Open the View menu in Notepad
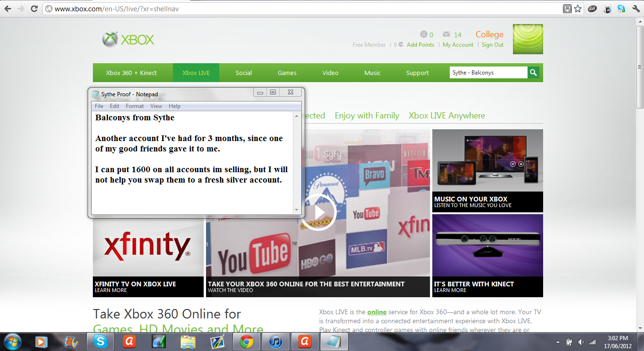 pos(156,106)
